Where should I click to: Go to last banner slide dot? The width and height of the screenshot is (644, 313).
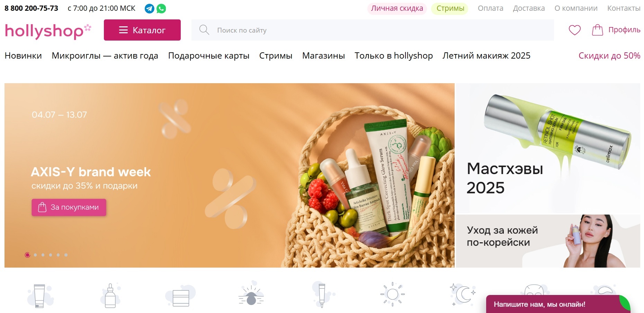66,255
